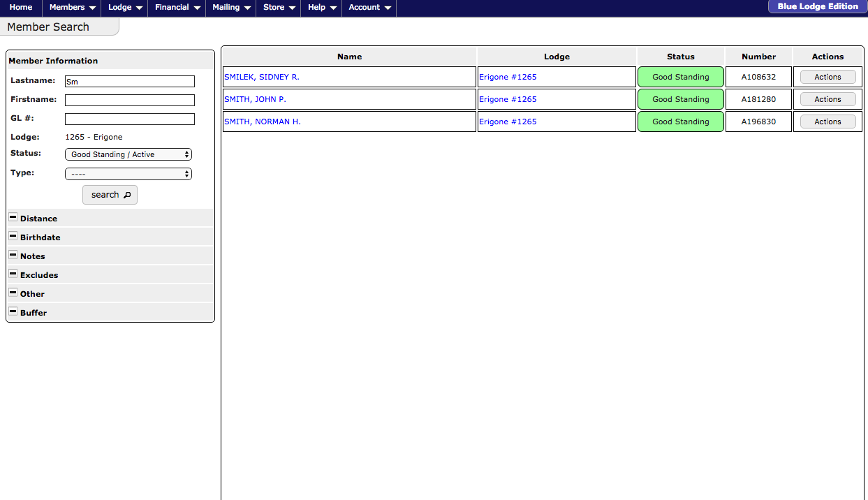Open SMITH, JOHN P. member record
The width and height of the screenshot is (868, 500).
point(255,99)
